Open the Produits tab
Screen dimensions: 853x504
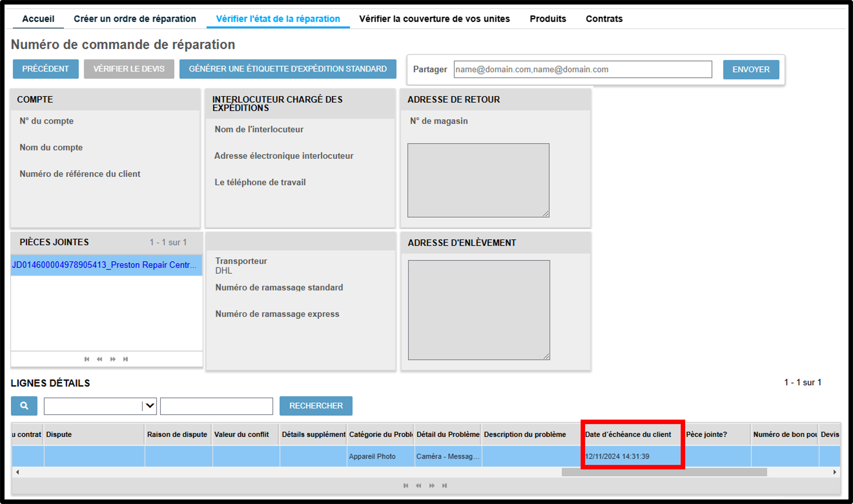548,19
